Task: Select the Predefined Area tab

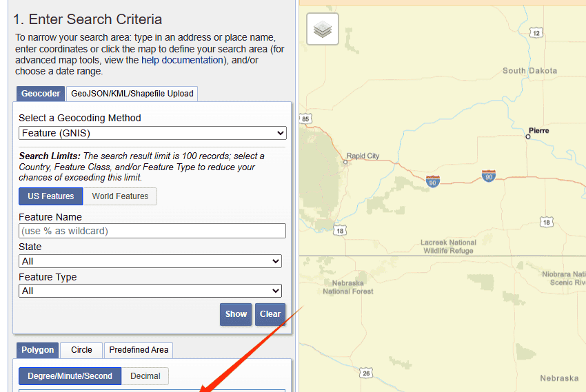Action: pyautogui.click(x=139, y=350)
